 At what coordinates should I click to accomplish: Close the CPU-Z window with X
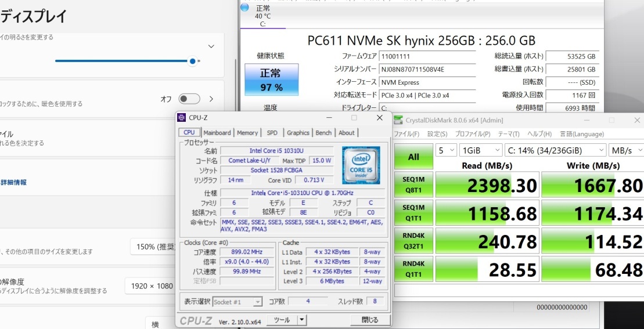[380, 118]
